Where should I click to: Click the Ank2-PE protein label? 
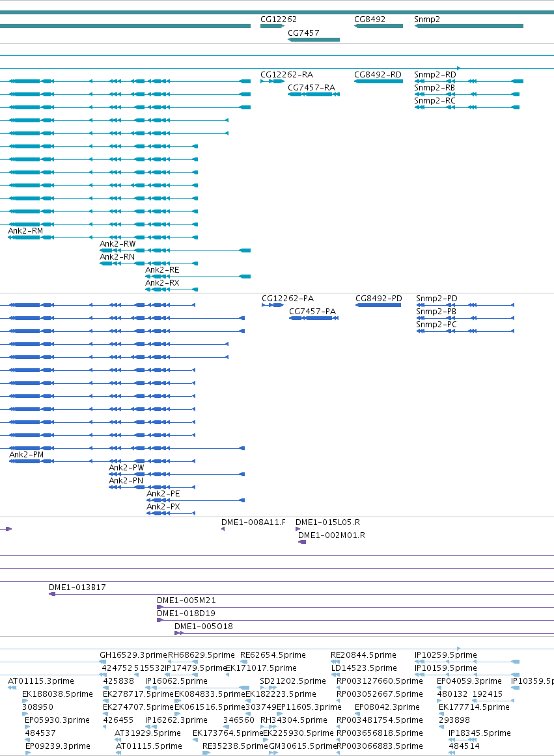click(x=163, y=494)
